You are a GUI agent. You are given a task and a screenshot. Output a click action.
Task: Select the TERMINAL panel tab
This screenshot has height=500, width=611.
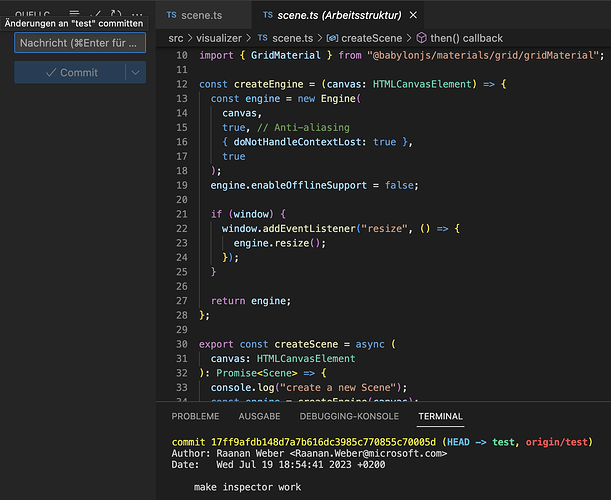pyautogui.click(x=440, y=416)
